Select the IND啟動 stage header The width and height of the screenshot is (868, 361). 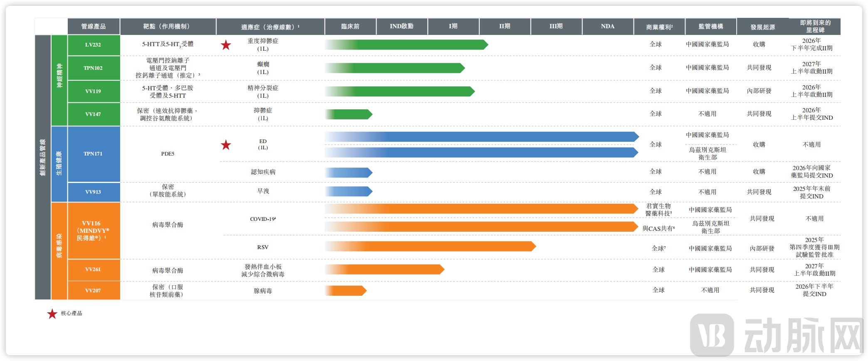pos(402,26)
